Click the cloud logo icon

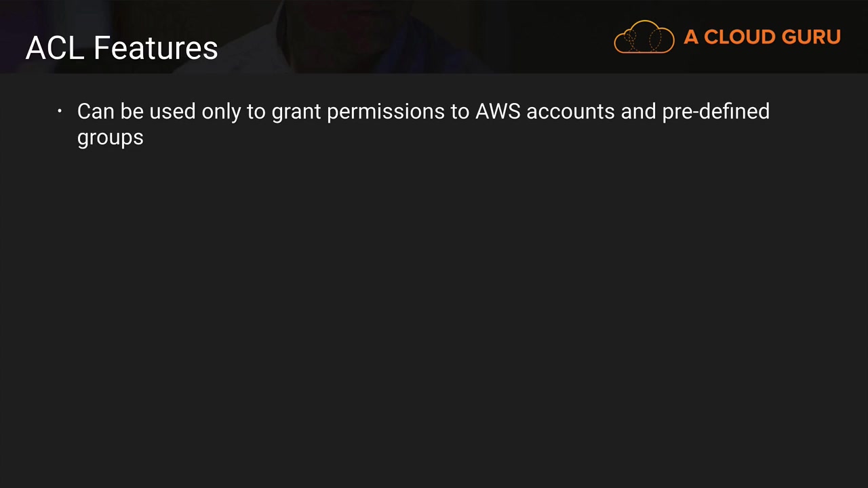click(644, 37)
